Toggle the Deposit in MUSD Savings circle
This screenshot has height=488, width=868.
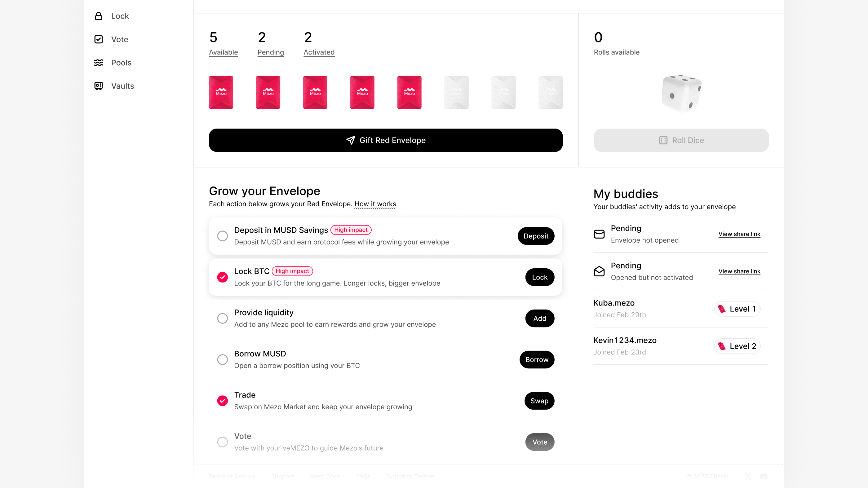pyautogui.click(x=222, y=236)
